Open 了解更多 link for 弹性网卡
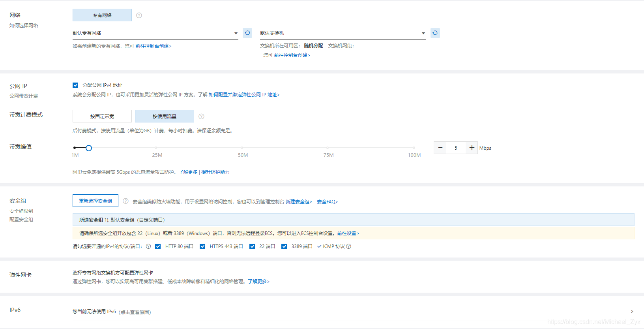The width and height of the screenshot is (644, 329). point(259,282)
